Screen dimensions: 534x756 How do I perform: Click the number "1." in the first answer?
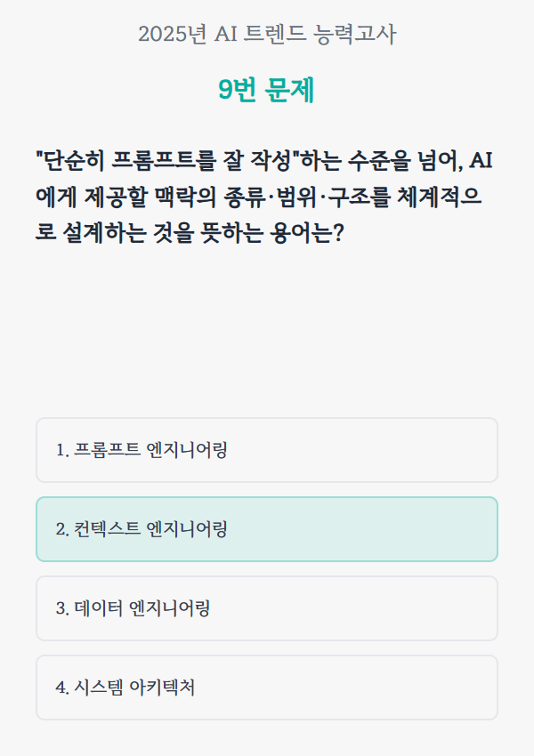click(x=62, y=450)
